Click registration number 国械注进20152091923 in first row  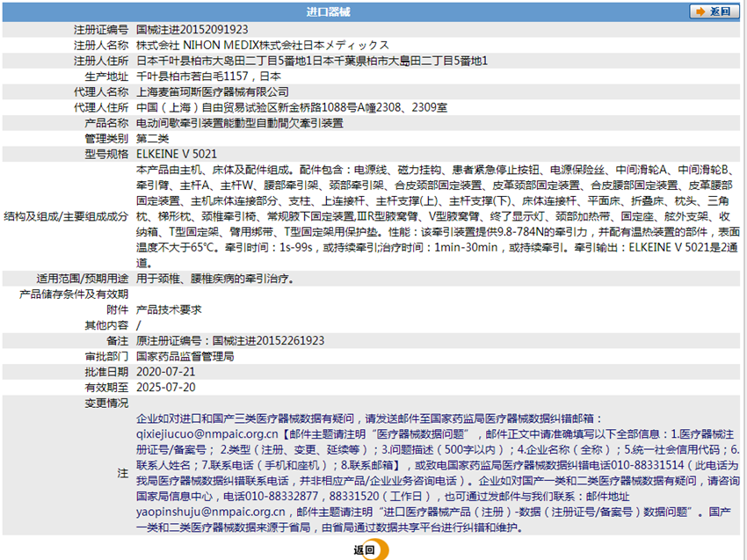point(192,29)
